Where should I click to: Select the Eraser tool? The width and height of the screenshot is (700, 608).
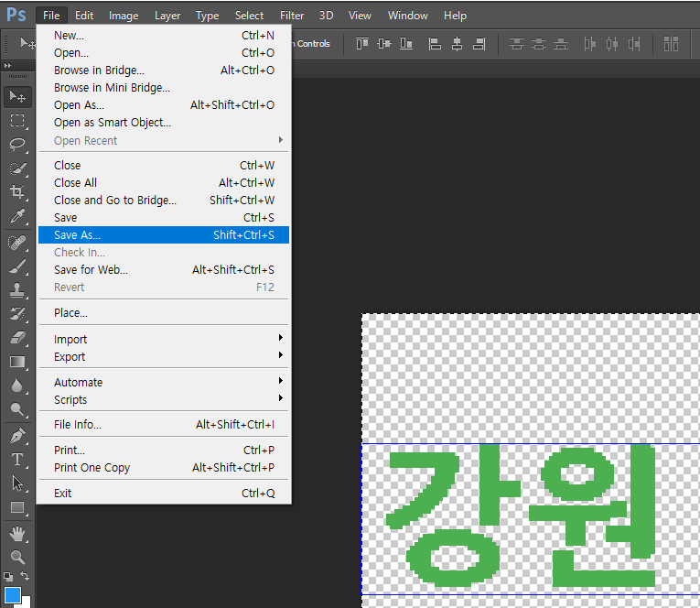coord(17,338)
